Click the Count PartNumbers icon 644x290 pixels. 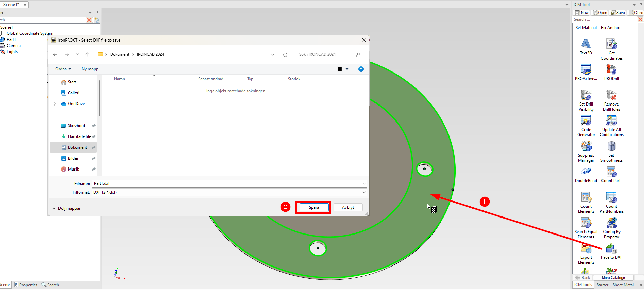coord(611,197)
